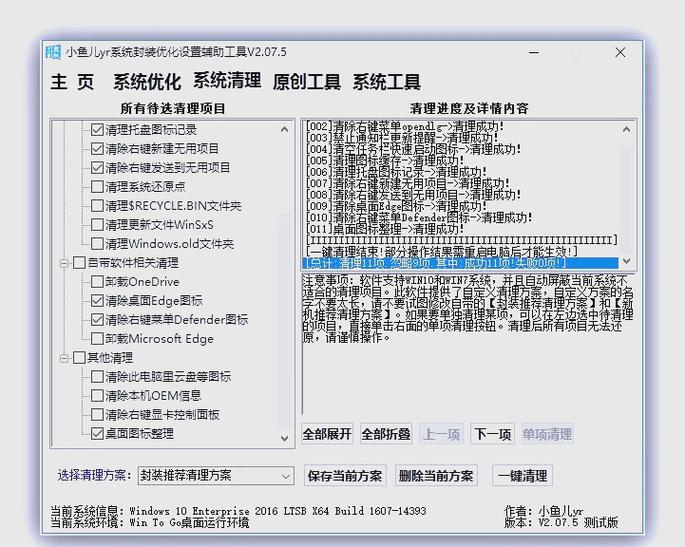Go to 系统工具 tab

(387, 82)
